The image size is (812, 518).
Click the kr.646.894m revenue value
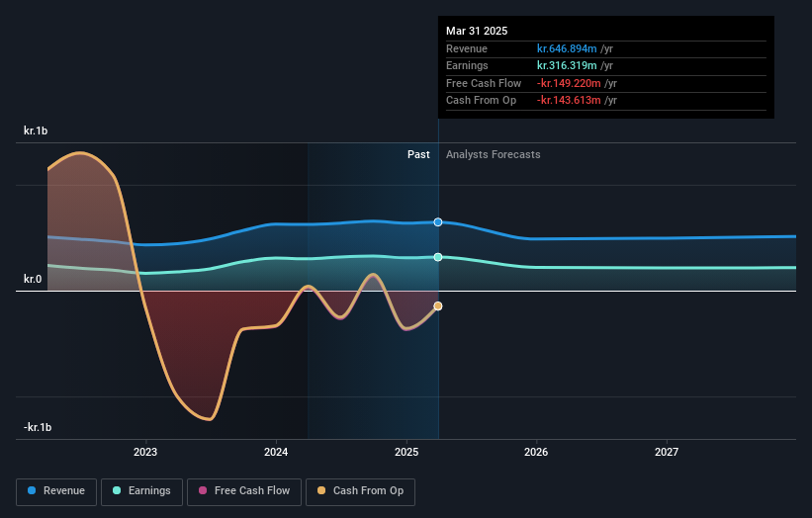[x=567, y=48]
